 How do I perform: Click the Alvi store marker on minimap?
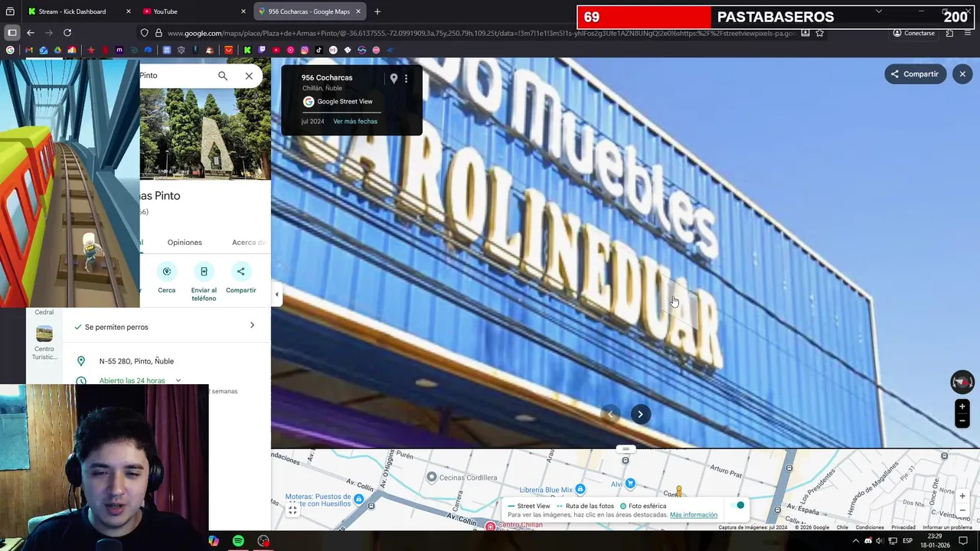click(x=629, y=484)
